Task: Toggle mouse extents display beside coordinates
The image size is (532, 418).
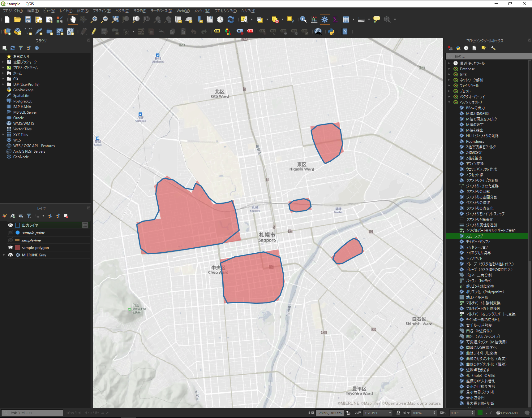Action: click(x=348, y=413)
